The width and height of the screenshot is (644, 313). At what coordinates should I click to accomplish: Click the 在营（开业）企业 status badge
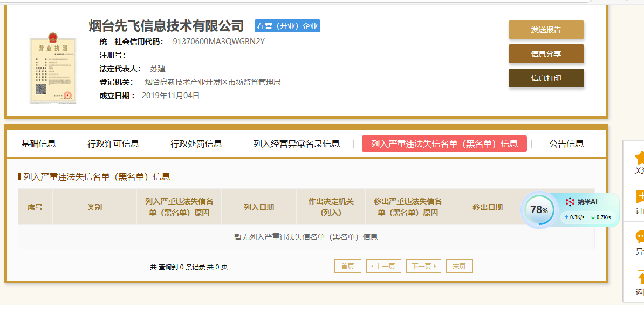pyautogui.click(x=287, y=26)
